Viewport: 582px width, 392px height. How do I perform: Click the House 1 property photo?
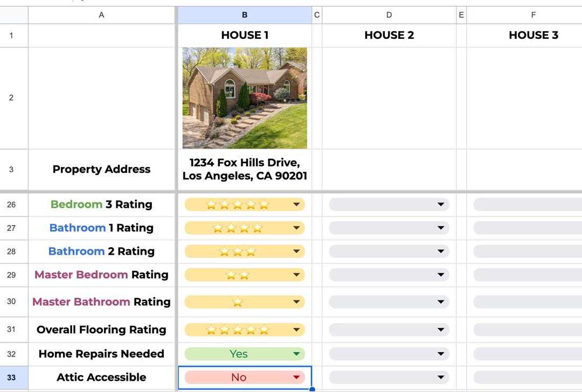click(x=245, y=97)
